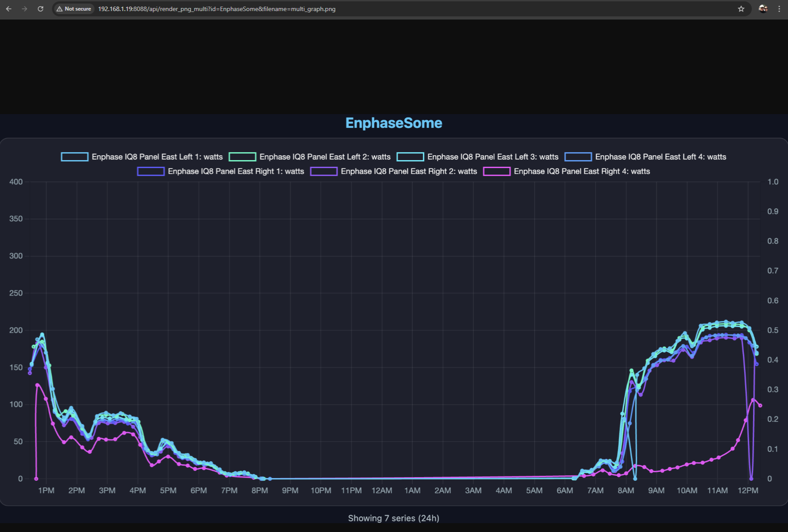Click the 6AM x-axis label
The image size is (788, 532).
[565, 490]
